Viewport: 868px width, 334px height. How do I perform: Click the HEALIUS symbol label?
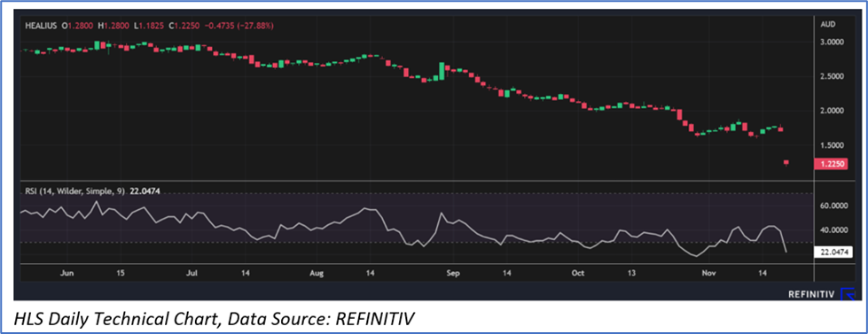(x=42, y=26)
